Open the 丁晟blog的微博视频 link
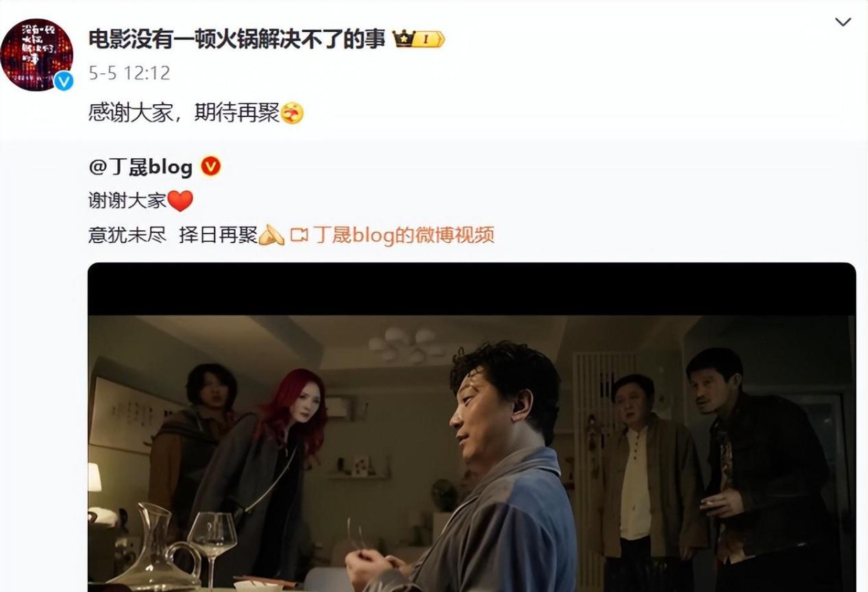 click(x=404, y=236)
